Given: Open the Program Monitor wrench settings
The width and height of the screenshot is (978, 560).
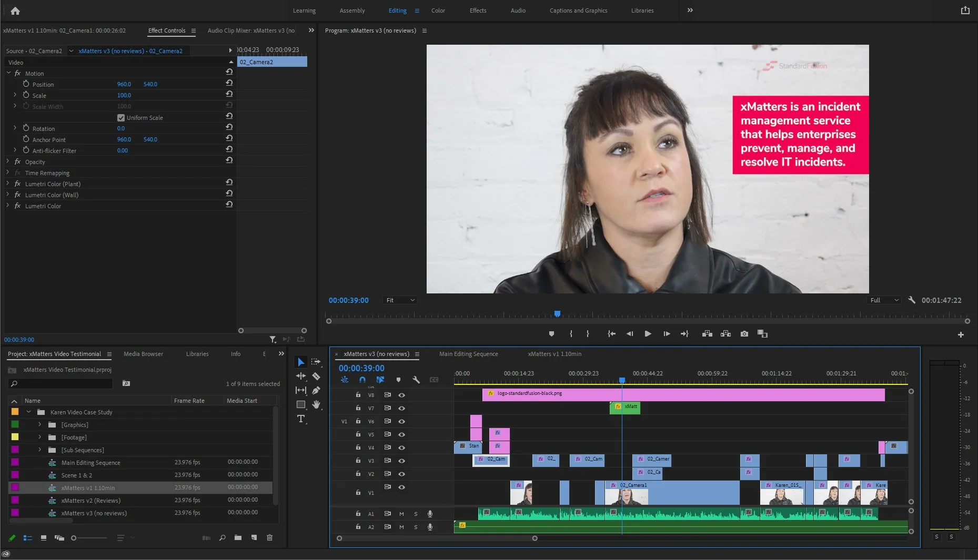Looking at the screenshot, I should pos(912,300).
